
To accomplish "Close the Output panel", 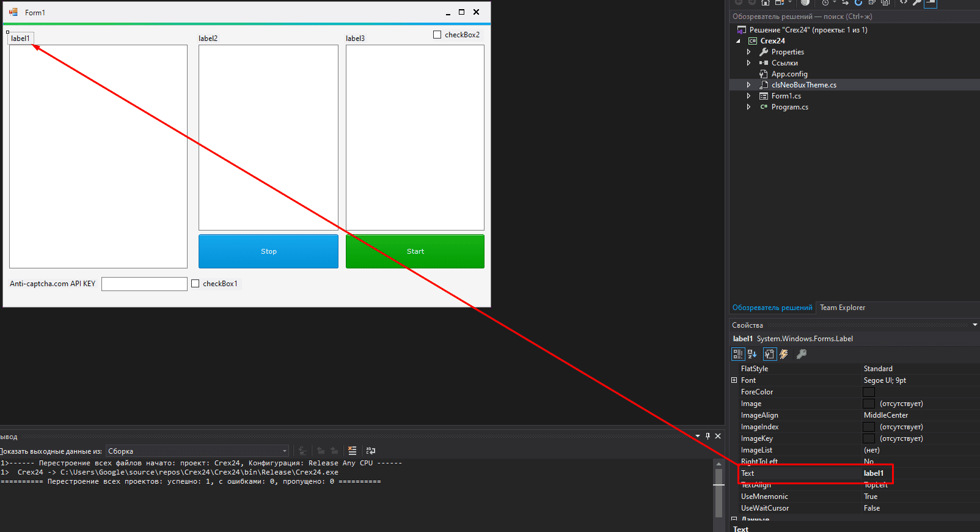I will coord(718,436).
